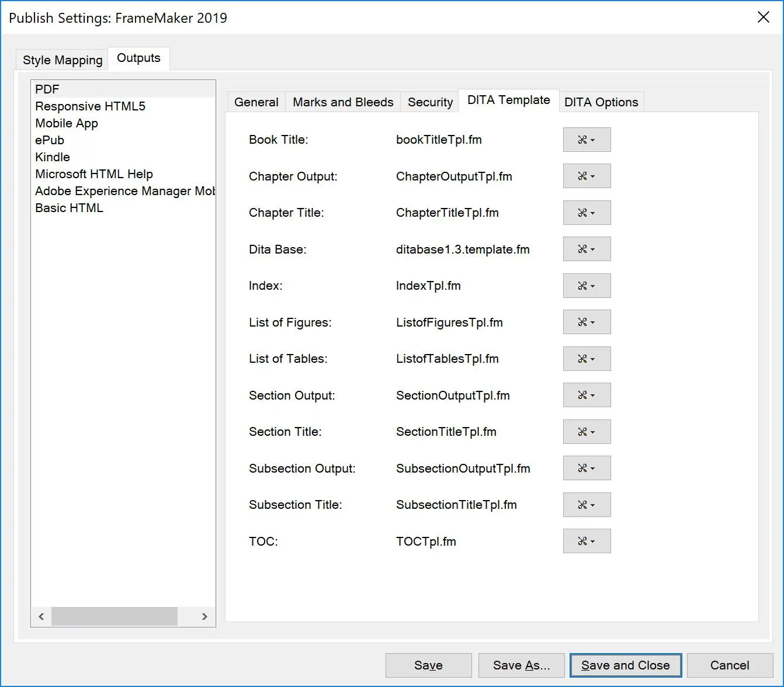Select the Kindle output format
784x687 pixels.
[53, 157]
